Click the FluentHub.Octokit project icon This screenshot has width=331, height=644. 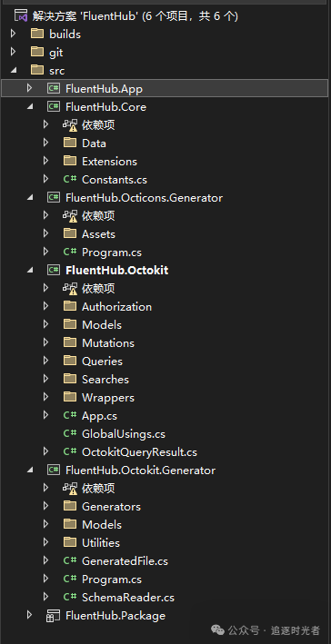tap(54, 270)
